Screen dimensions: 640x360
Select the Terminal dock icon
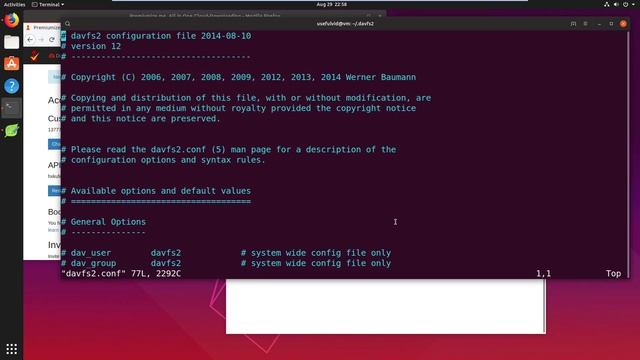[11, 108]
